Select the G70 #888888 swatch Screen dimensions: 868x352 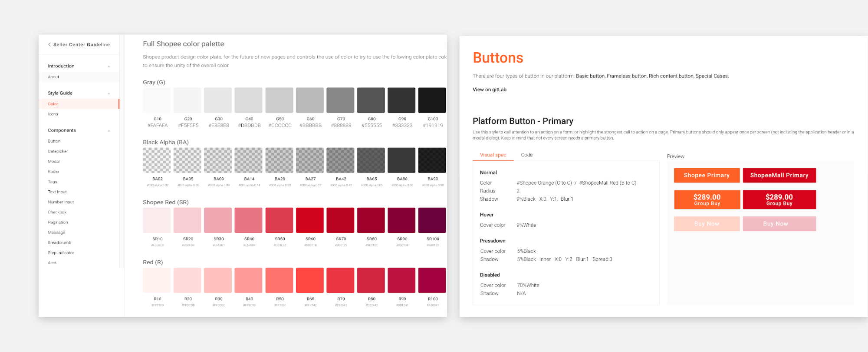pyautogui.click(x=340, y=100)
